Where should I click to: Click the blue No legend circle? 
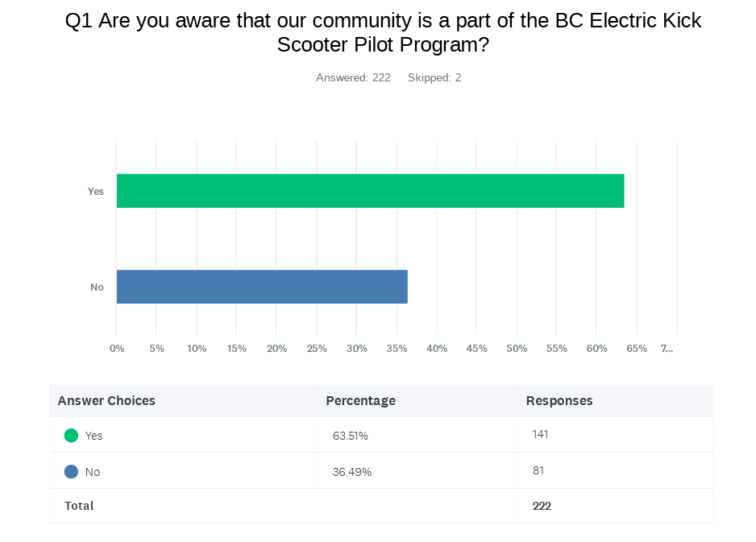coord(71,472)
